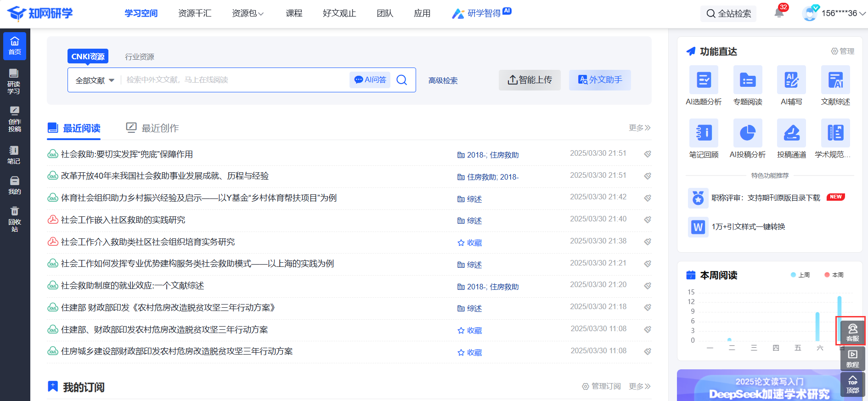The height and width of the screenshot is (401, 868).
Task: Click the 外文助手 button
Action: 600,80
